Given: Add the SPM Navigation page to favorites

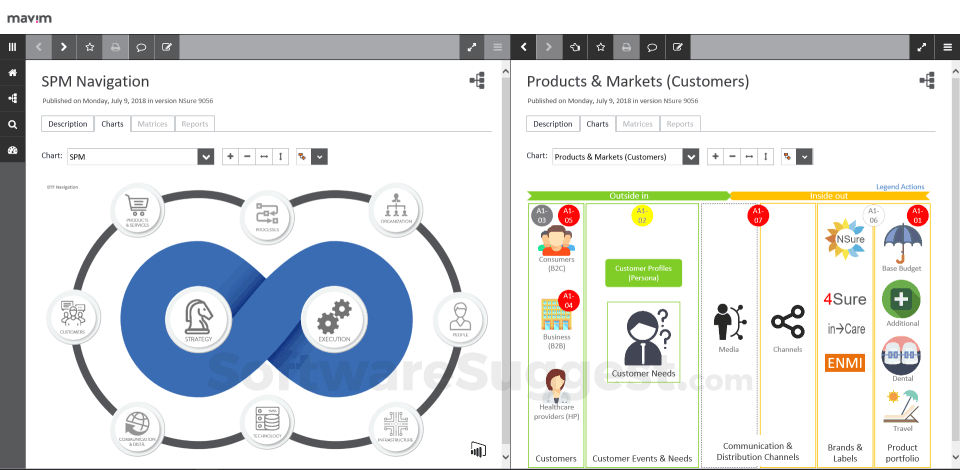Looking at the screenshot, I should click(x=89, y=47).
